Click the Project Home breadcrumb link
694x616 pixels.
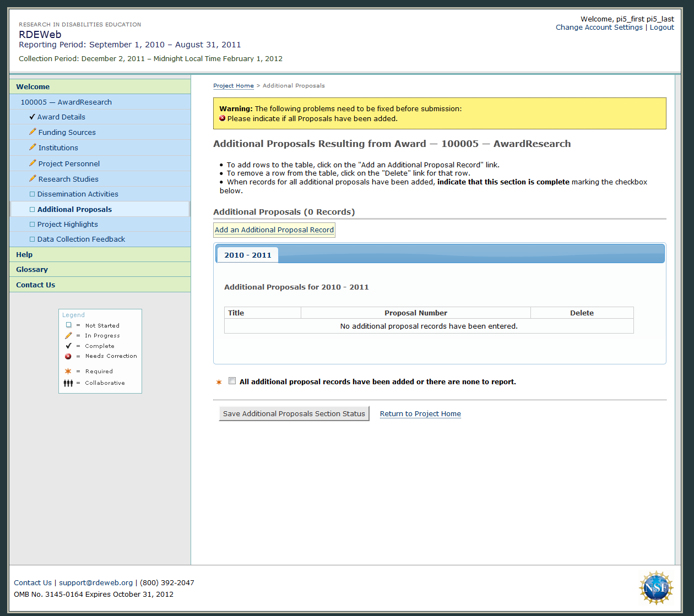234,86
